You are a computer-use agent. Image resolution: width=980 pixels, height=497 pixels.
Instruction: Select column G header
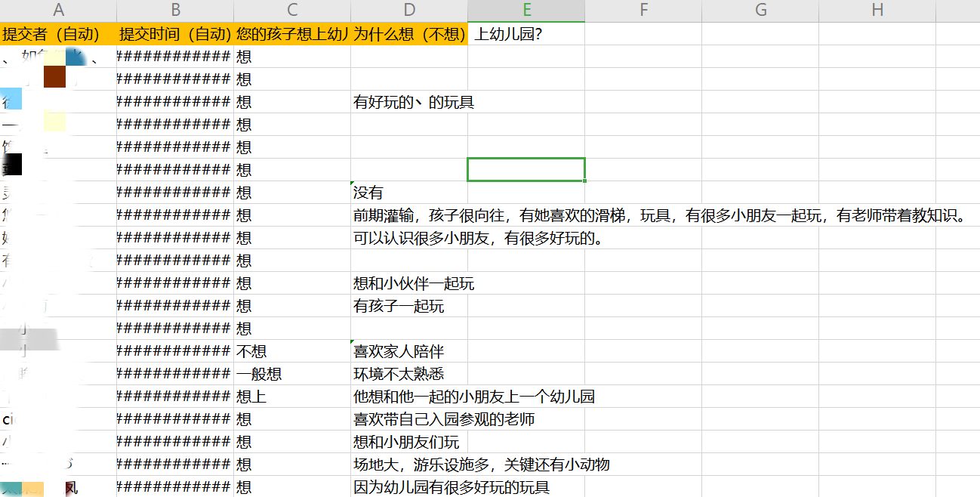tap(760, 11)
